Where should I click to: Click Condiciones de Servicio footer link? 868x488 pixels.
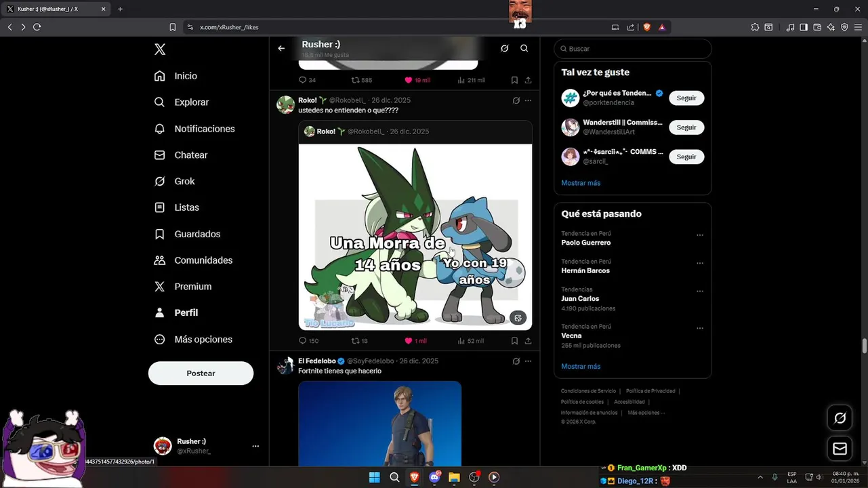(x=588, y=391)
